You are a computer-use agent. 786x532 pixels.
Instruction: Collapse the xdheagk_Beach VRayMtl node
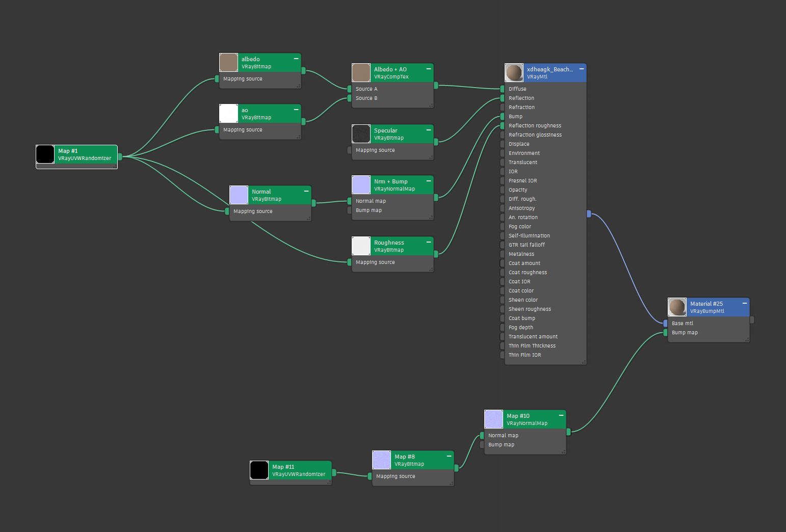point(582,69)
